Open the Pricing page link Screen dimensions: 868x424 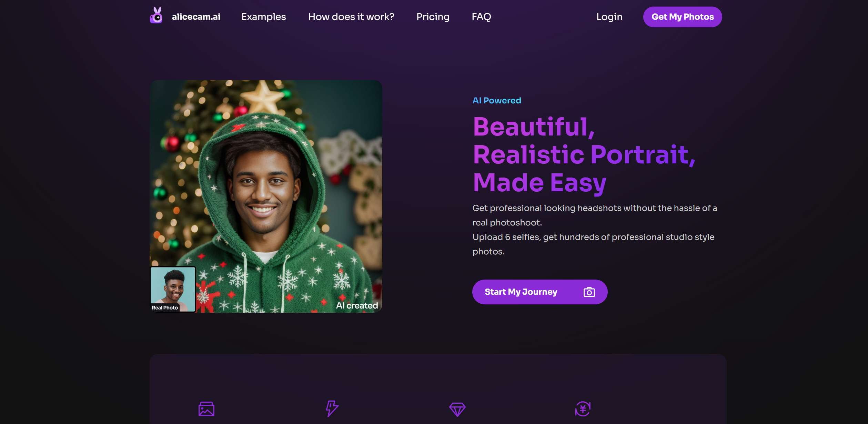433,17
